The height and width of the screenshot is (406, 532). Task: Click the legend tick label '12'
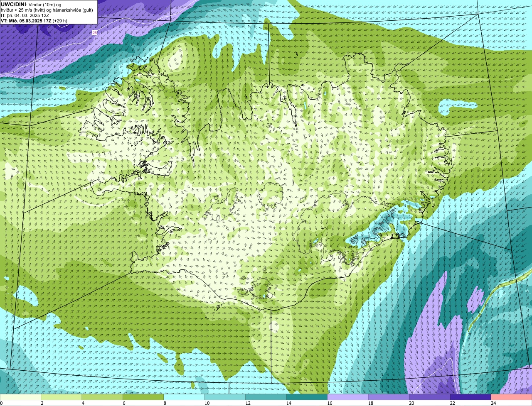coord(248,403)
